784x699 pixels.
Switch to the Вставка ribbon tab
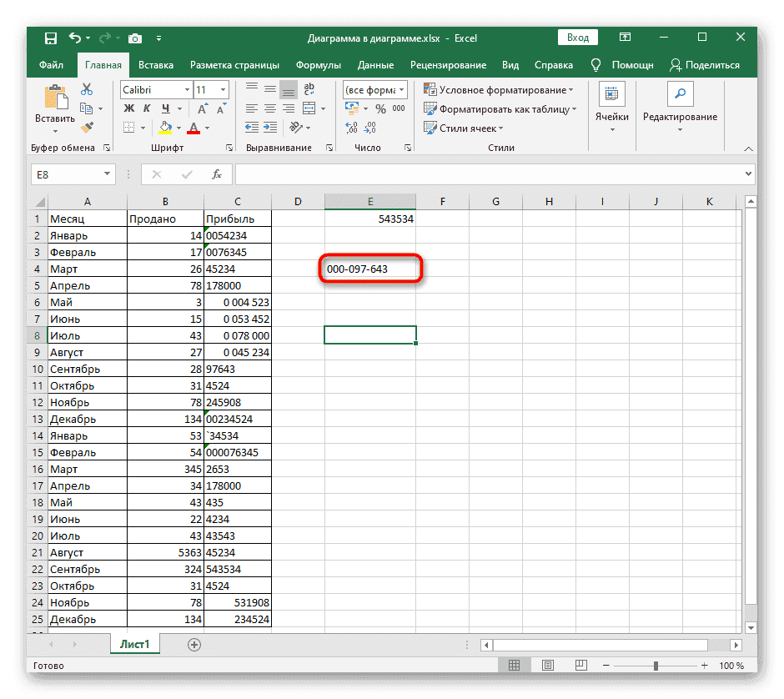(156, 65)
